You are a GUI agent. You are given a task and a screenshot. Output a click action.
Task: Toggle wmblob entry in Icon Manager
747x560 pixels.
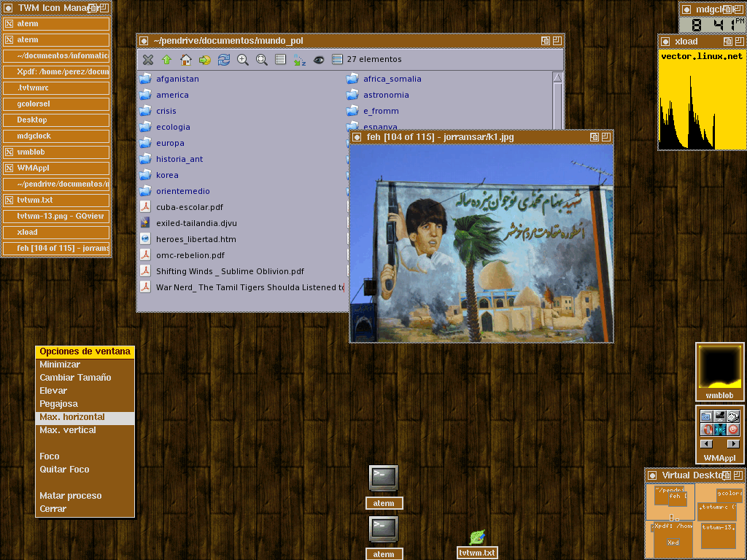click(57, 152)
